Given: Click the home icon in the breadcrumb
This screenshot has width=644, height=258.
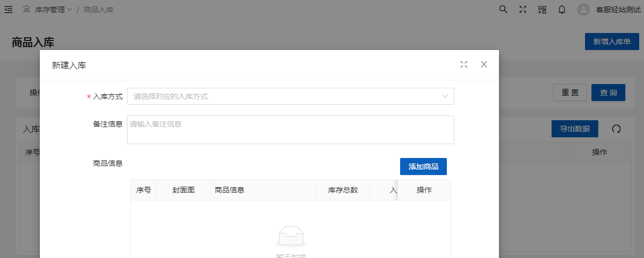Looking at the screenshot, I should pyautogui.click(x=27, y=10).
